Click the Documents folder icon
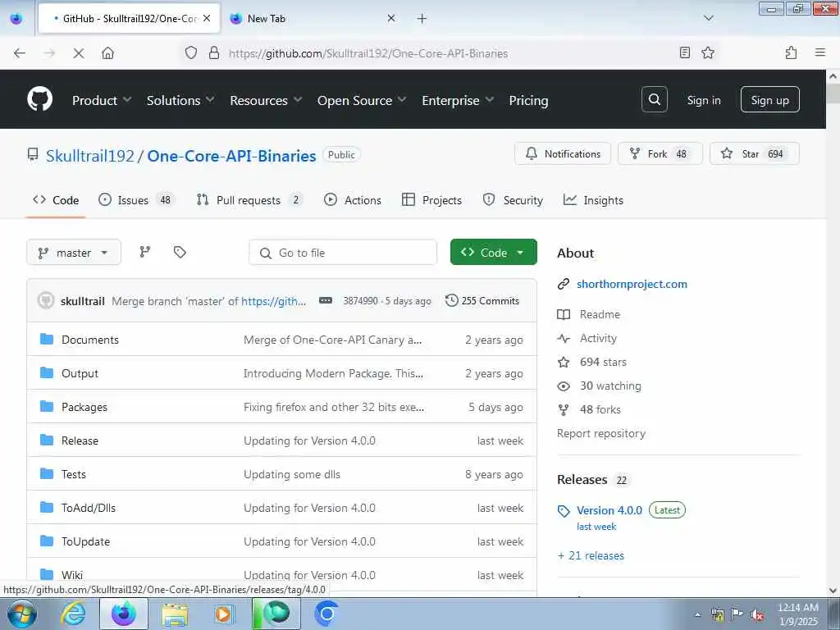840x630 pixels. click(x=47, y=339)
